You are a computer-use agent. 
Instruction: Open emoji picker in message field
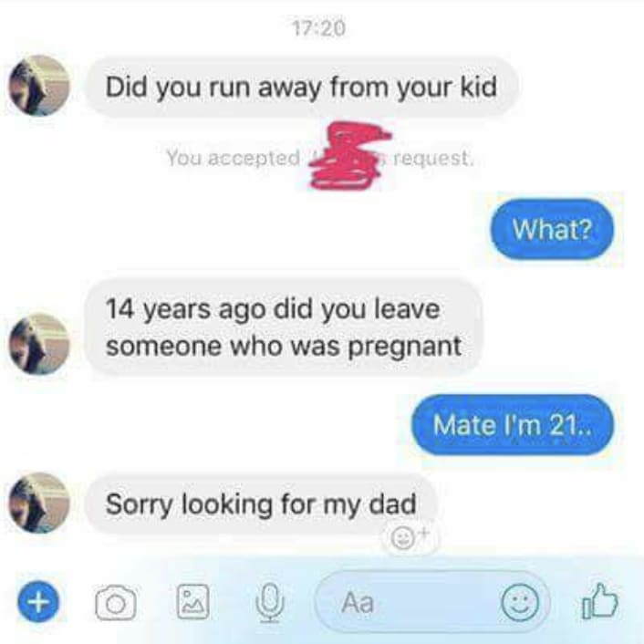[x=520, y=603]
